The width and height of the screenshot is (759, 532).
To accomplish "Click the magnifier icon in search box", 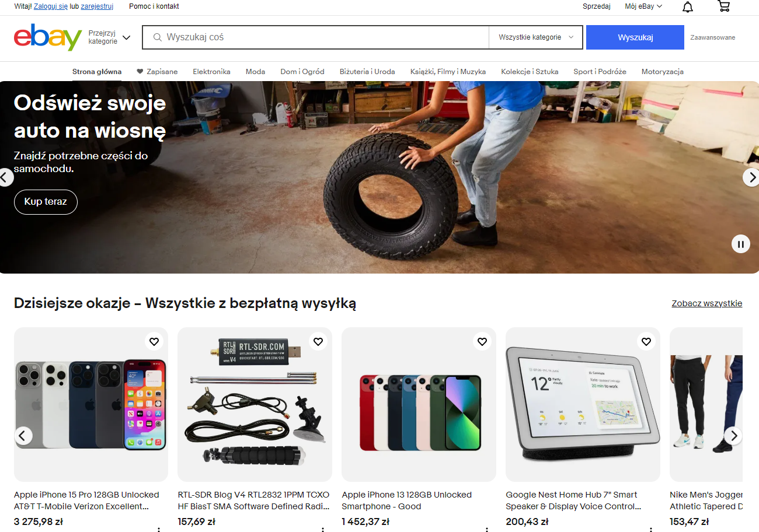I will [x=157, y=37].
